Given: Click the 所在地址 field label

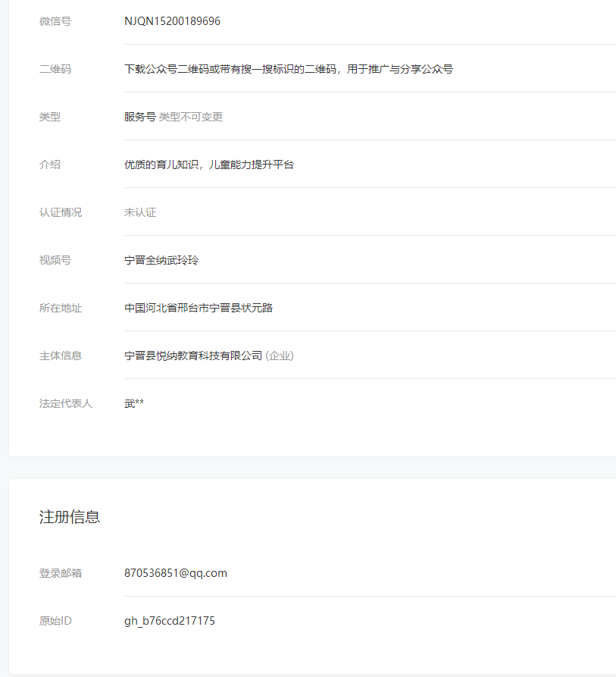Looking at the screenshot, I should (61, 308).
